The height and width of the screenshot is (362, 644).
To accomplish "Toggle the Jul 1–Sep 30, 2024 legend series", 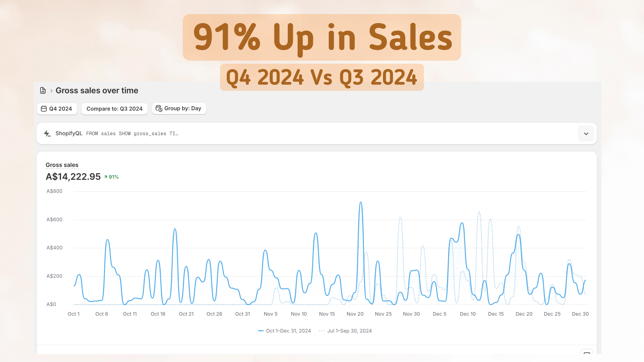I will 345,331.
